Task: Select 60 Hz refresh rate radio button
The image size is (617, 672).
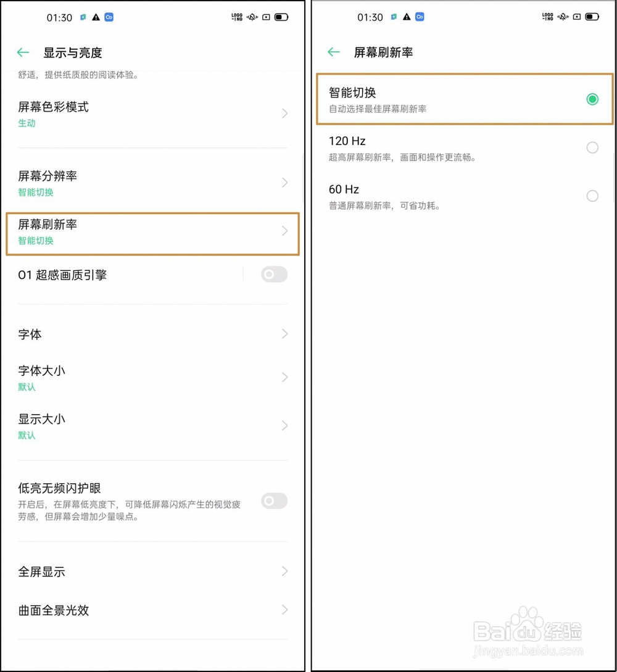Action: [592, 196]
